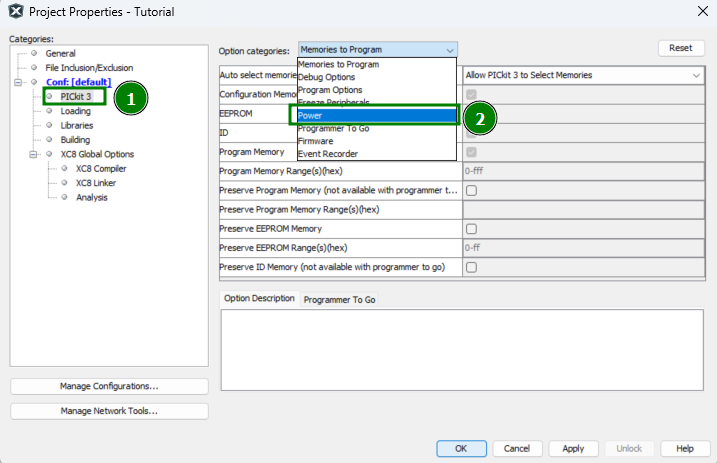Click the Cancel button
This screenshot has height=463, width=717.
coord(517,449)
